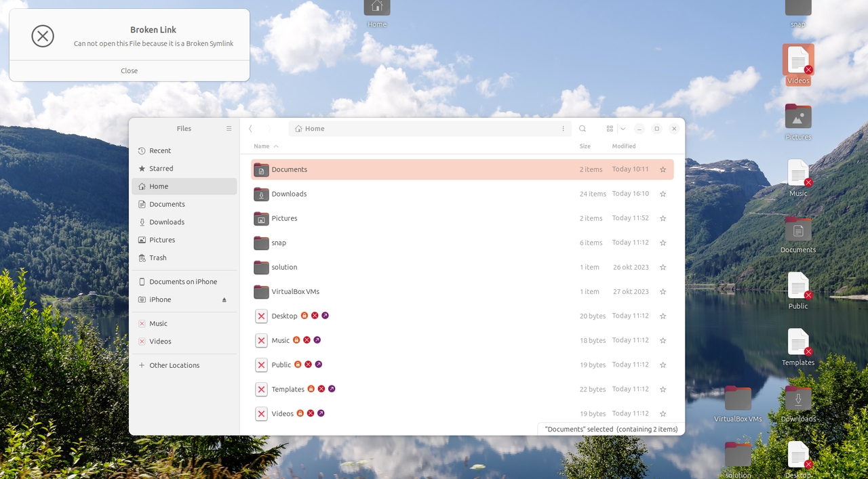Open Other Locations in the sidebar
Screen dimensions: 868x479
pos(184,365)
